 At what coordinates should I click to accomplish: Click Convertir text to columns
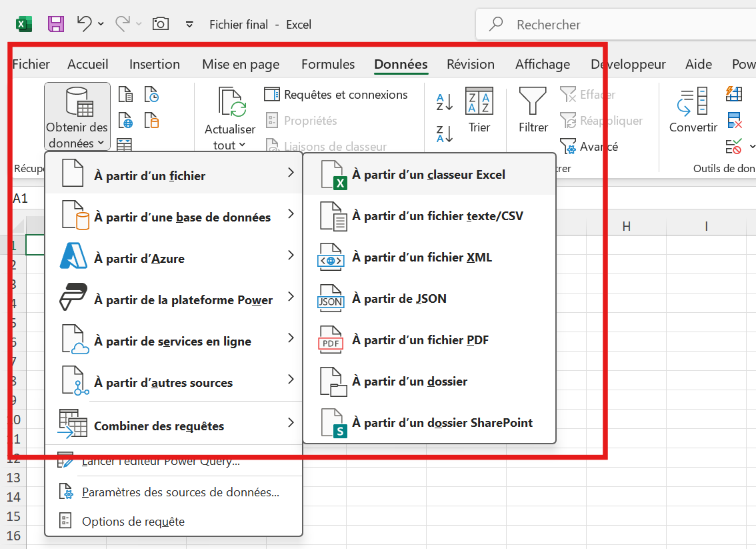693,110
